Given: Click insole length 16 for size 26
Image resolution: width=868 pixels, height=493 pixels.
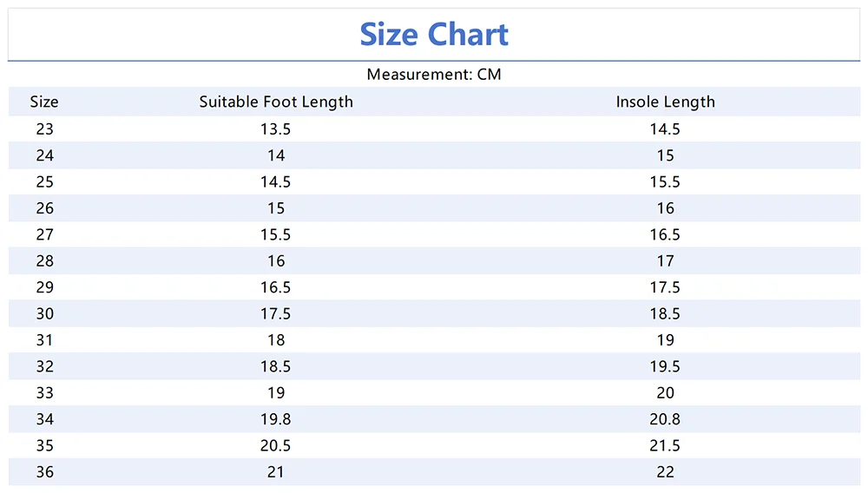Looking at the screenshot, I should click(665, 208).
